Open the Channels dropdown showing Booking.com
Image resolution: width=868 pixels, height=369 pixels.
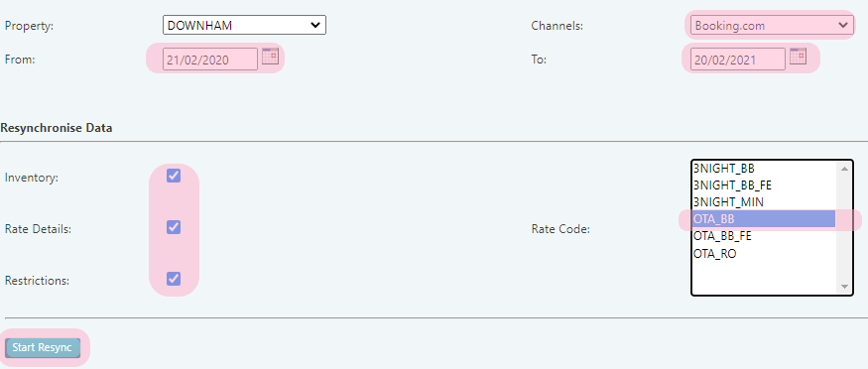[x=770, y=26]
